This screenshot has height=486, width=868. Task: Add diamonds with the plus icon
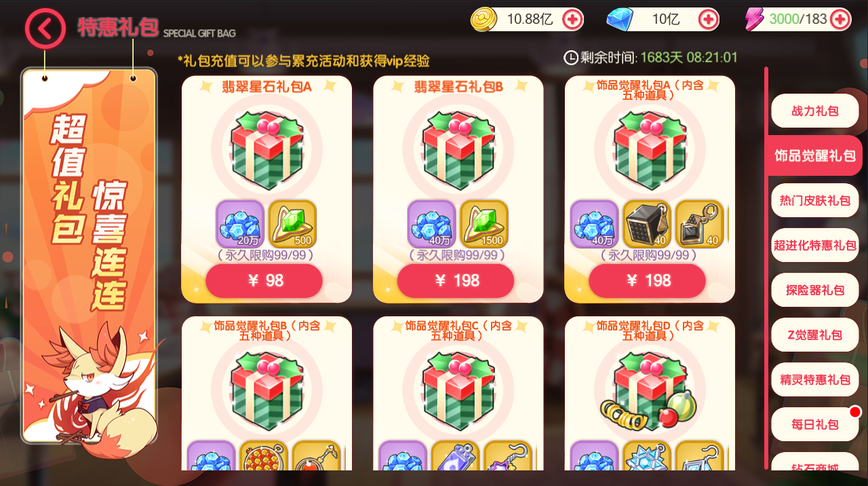point(709,19)
